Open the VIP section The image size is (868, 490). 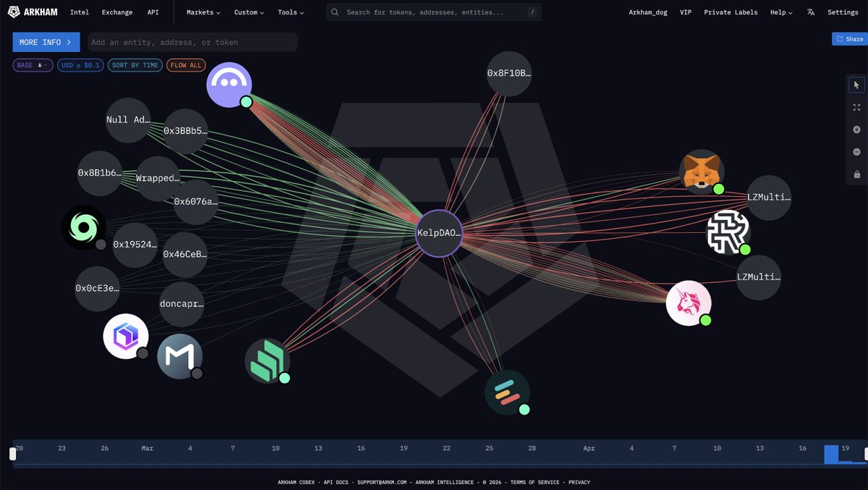(686, 12)
